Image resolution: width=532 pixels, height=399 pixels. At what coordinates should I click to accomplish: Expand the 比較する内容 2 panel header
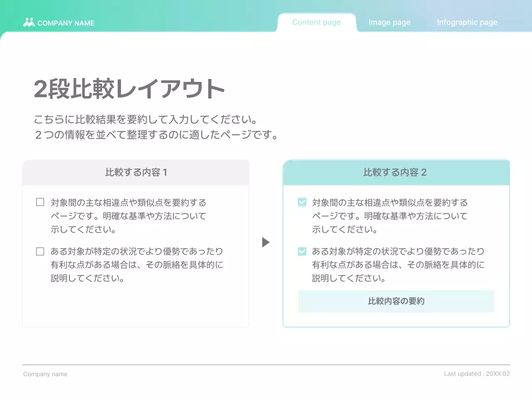point(396,172)
